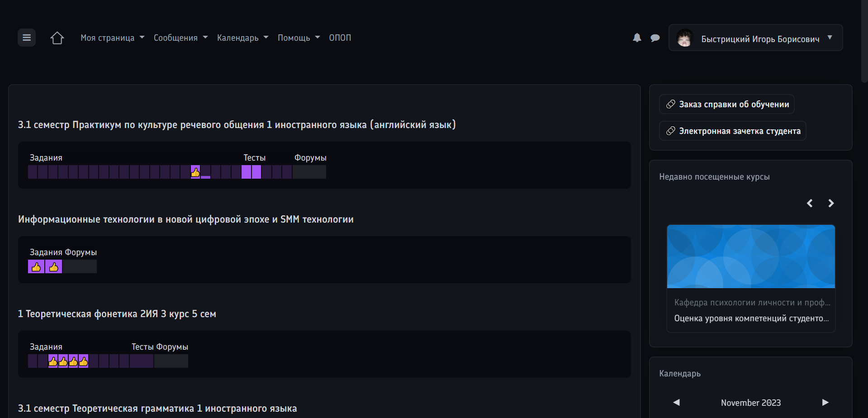Open course 1 Теоретическая фонетика 2ИЯ
The image size is (868, 418).
[x=117, y=314]
